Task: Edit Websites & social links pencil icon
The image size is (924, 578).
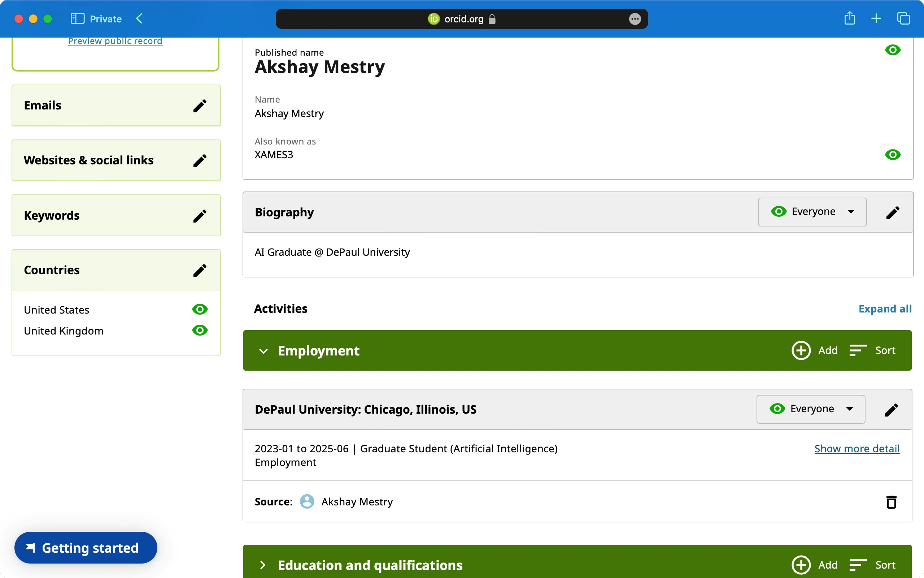Action: point(200,160)
